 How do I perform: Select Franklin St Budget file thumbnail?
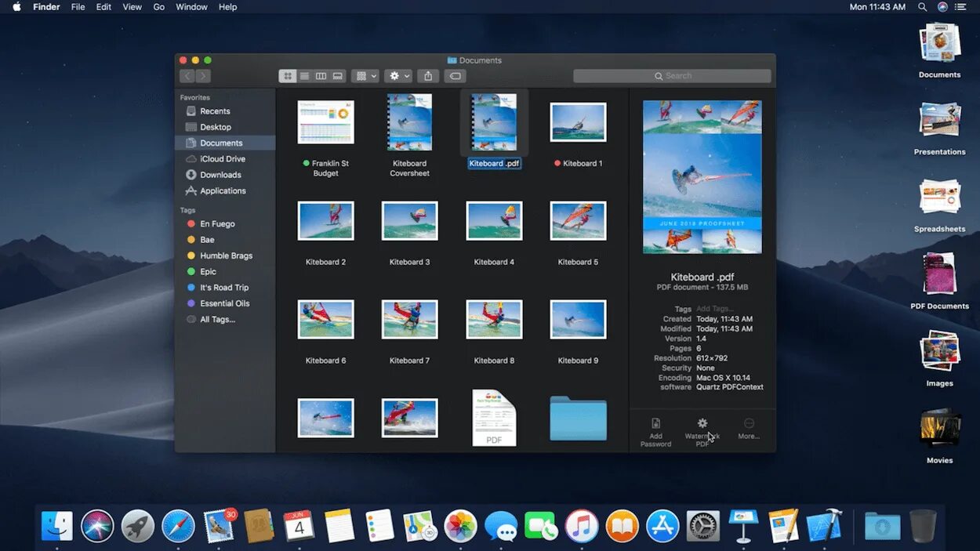pyautogui.click(x=325, y=122)
